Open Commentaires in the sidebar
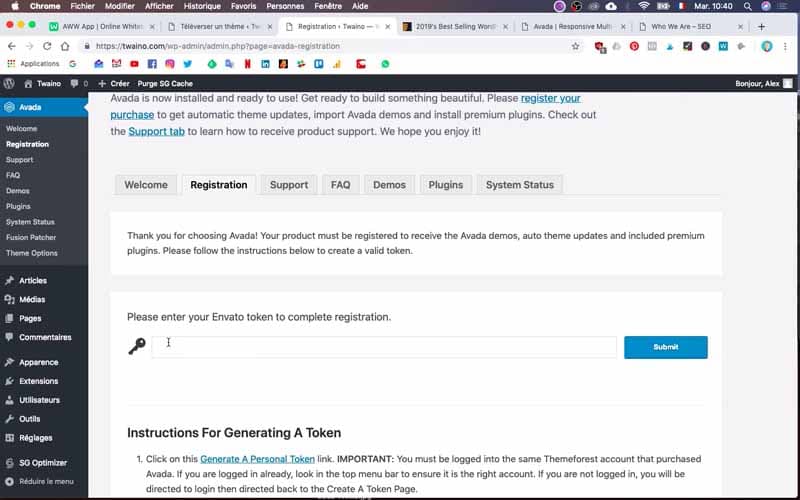 coord(44,337)
